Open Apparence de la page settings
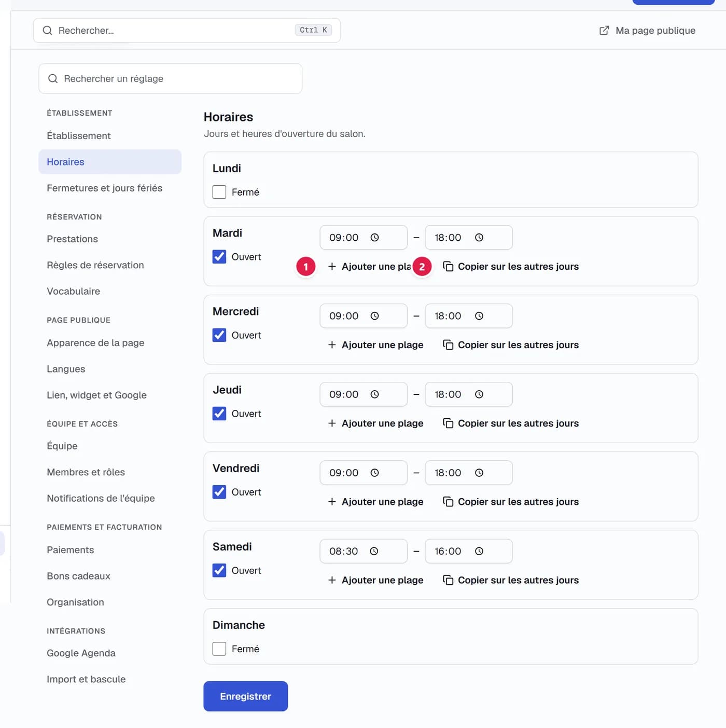The height and width of the screenshot is (728, 726). (x=110, y=343)
